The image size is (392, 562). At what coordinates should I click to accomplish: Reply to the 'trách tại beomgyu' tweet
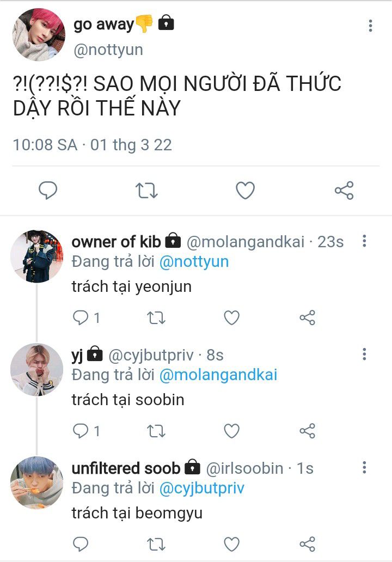81,544
